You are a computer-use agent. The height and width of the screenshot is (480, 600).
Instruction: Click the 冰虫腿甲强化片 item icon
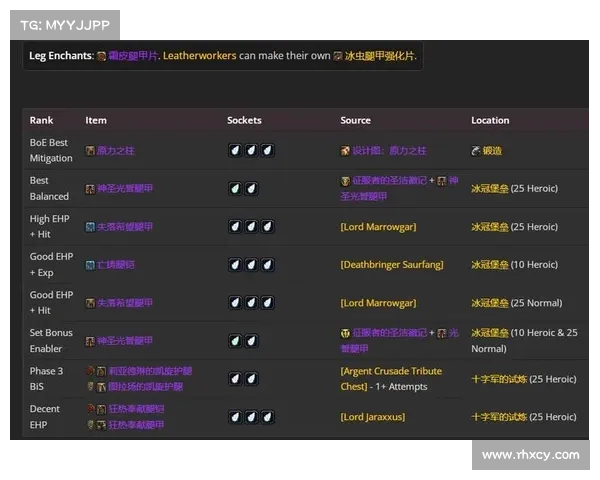click(338, 56)
